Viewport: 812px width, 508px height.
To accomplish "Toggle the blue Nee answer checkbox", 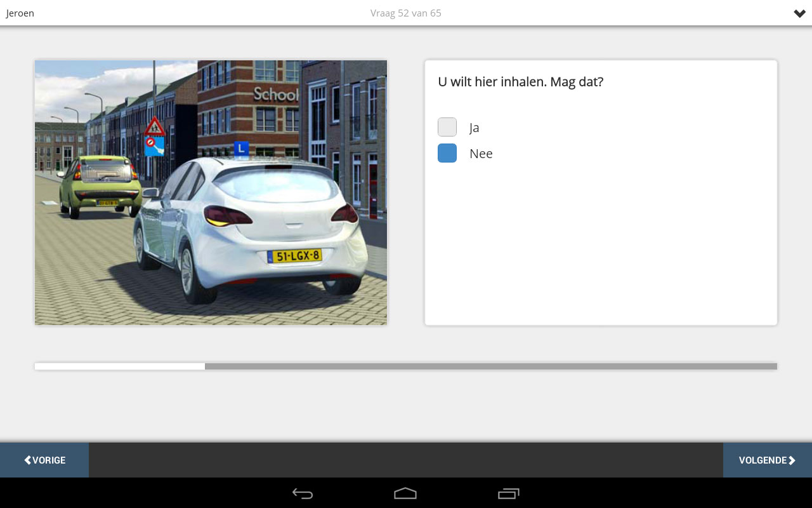I will 447,153.
